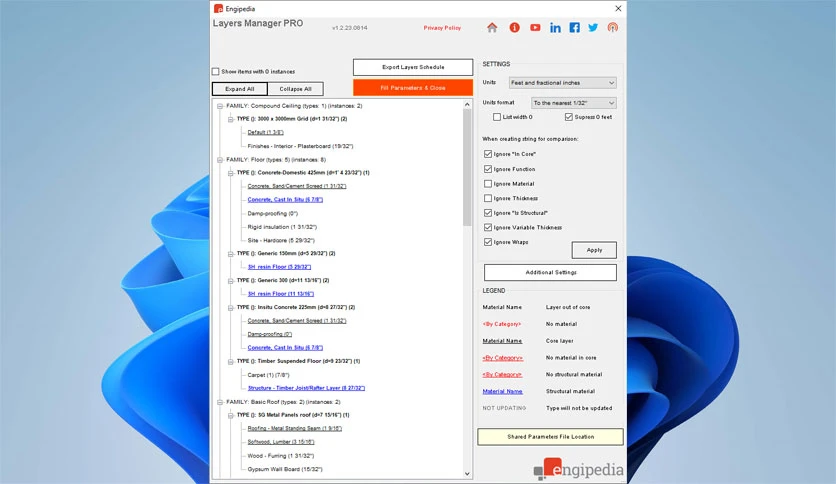This screenshot has height=484, width=836.
Task: Click the tree vertical scrollbar thumb
Action: pos(467,167)
